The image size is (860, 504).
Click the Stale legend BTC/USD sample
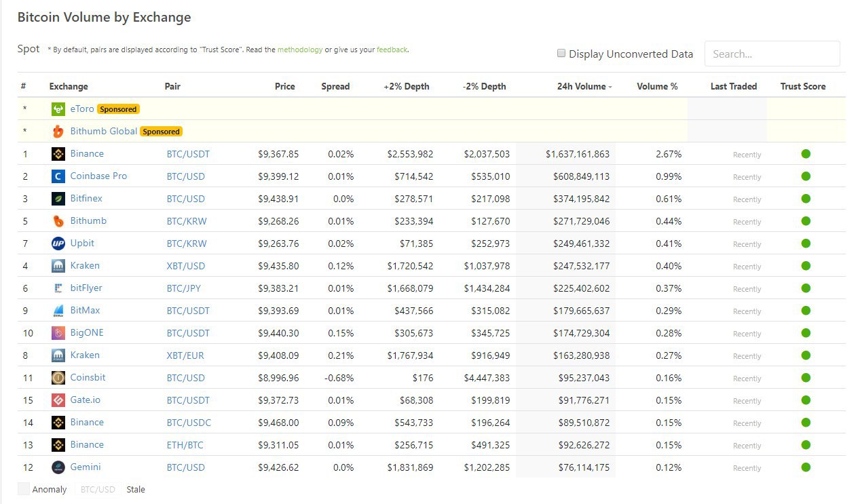point(98,489)
